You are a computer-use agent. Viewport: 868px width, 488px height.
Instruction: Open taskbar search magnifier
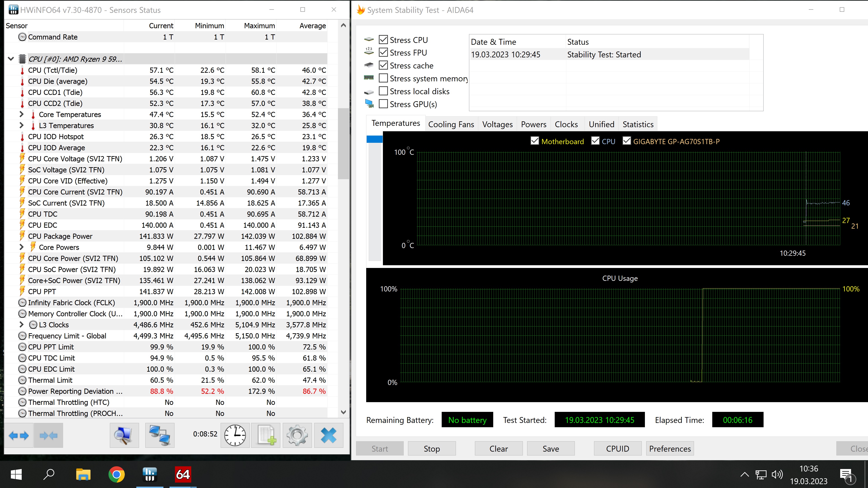point(49,474)
